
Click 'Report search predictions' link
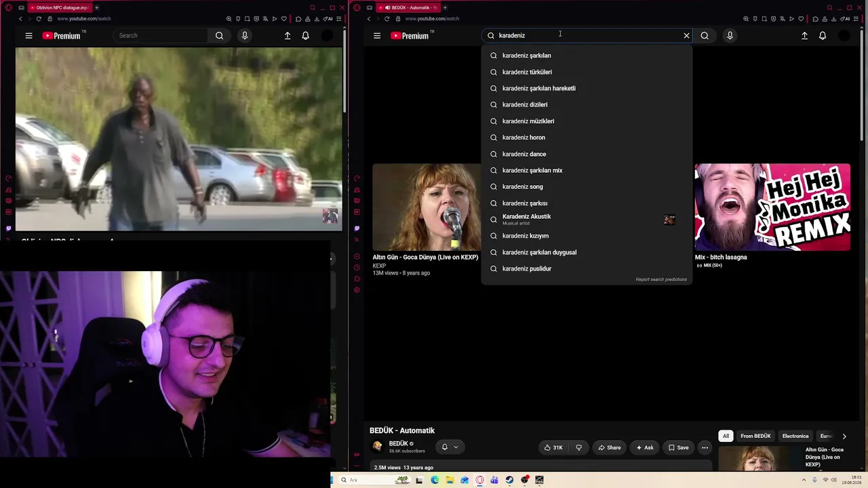[661, 279]
